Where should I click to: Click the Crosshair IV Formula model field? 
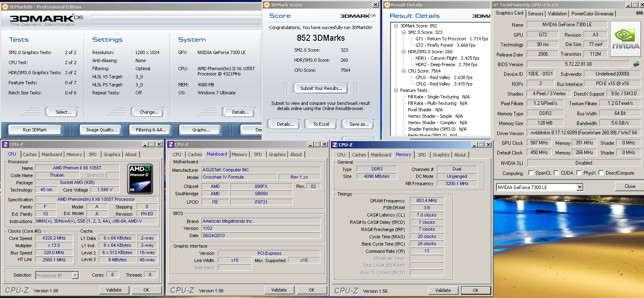(x=239, y=177)
